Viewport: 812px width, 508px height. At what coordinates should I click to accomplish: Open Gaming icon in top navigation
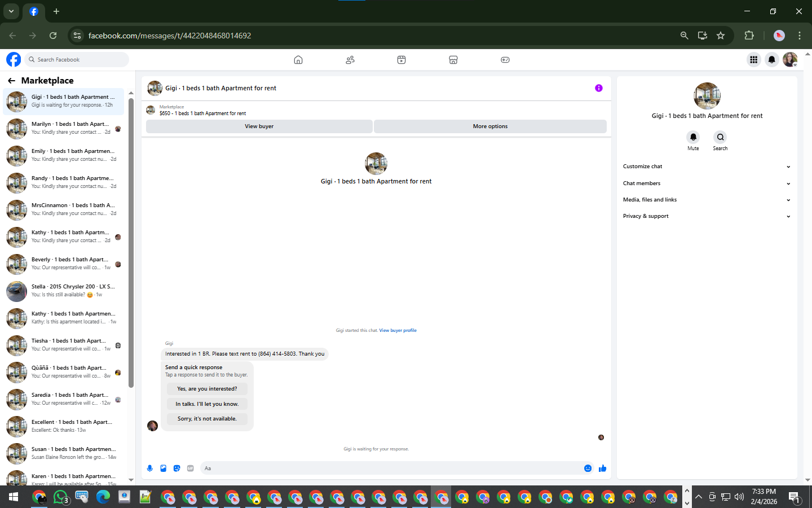pos(505,60)
